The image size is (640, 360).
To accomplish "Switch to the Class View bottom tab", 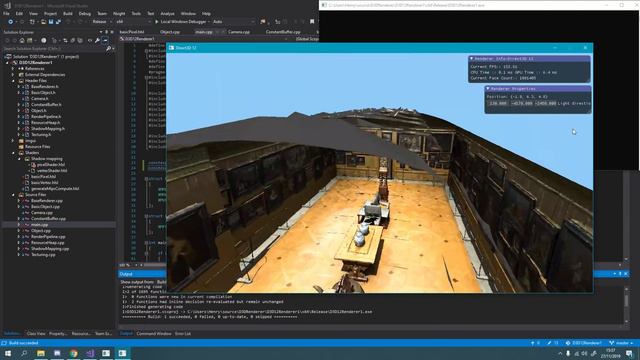I will coord(36,333).
